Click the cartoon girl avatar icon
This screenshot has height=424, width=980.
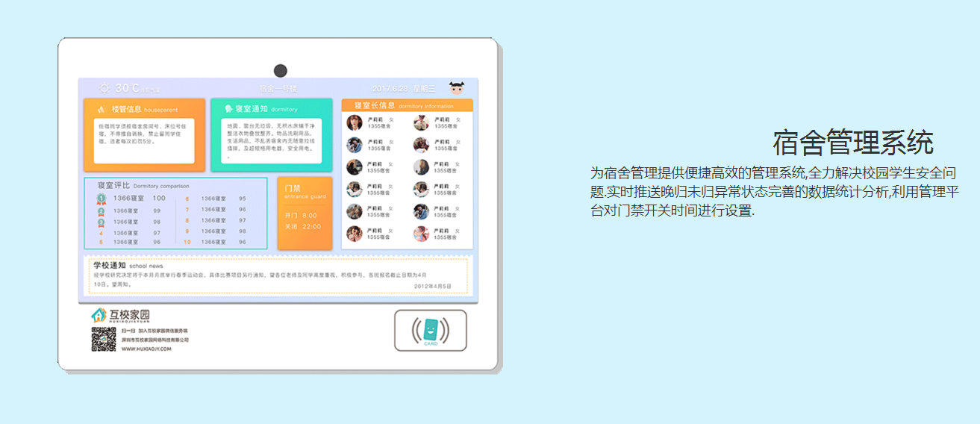456,88
